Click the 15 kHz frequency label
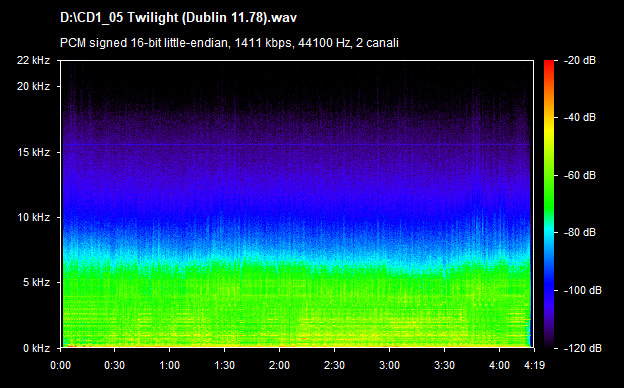Viewport: 624px width, 388px height. 33,152
